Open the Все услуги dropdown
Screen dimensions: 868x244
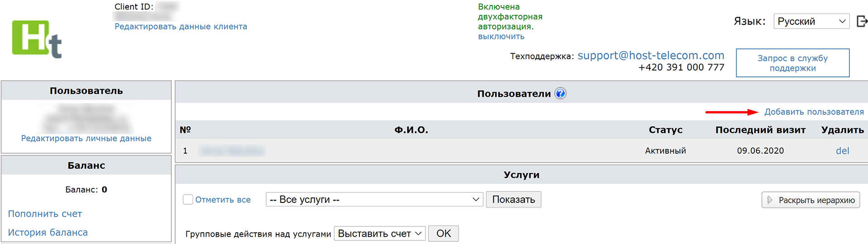(374, 199)
